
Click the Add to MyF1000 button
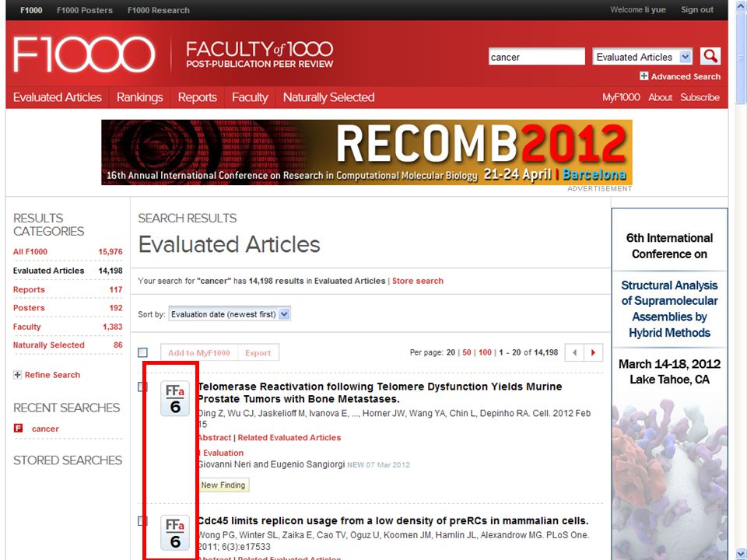pyautogui.click(x=199, y=353)
